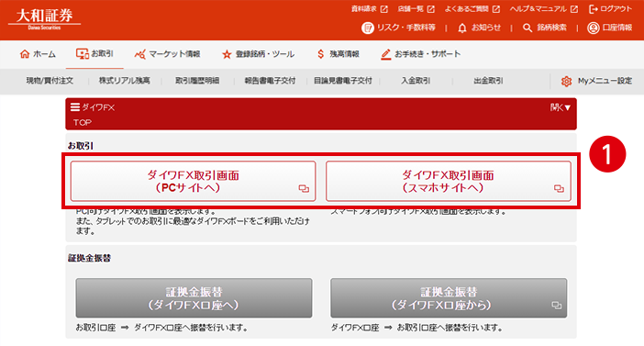Click 証拠金振替 (ダイワFX口座へ) button
Image resolution: width=644 pixels, height=346 pixels.
[194, 298]
